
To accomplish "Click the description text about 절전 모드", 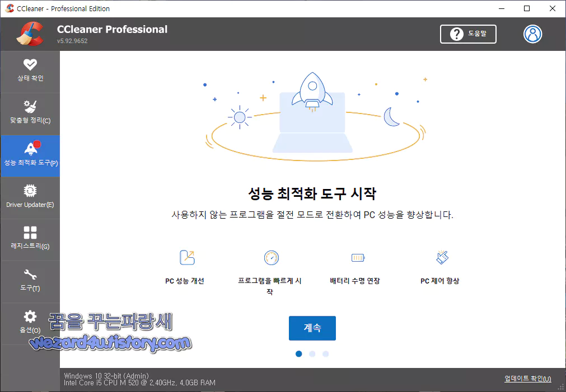I will [x=312, y=215].
